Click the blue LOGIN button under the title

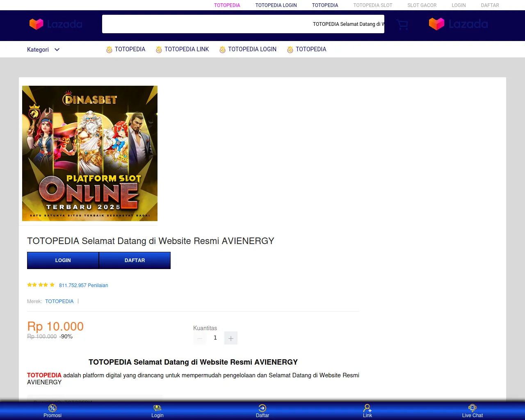(63, 260)
